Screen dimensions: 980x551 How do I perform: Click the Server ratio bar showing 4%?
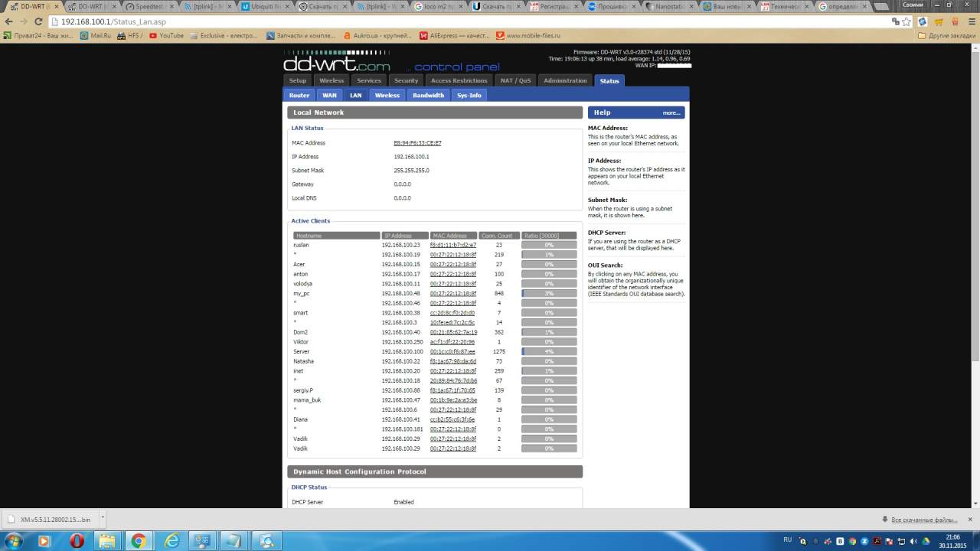point(549,352)
